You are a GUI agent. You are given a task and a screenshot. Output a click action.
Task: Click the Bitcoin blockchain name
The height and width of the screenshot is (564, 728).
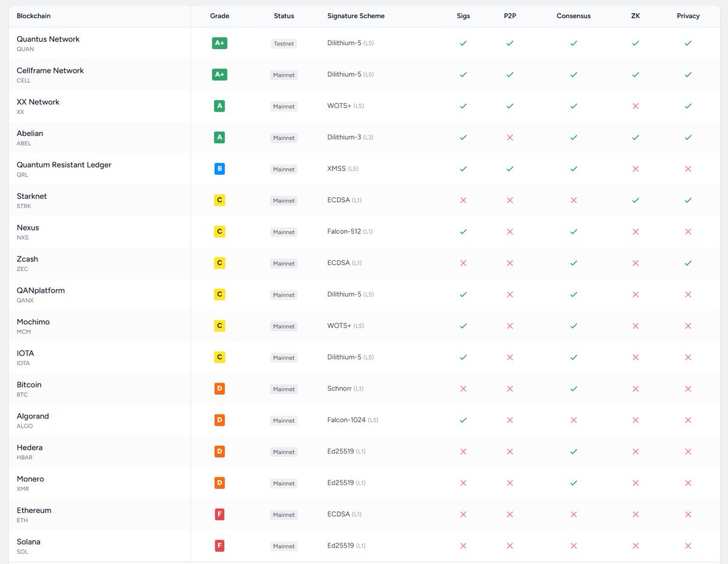(29, 384)
